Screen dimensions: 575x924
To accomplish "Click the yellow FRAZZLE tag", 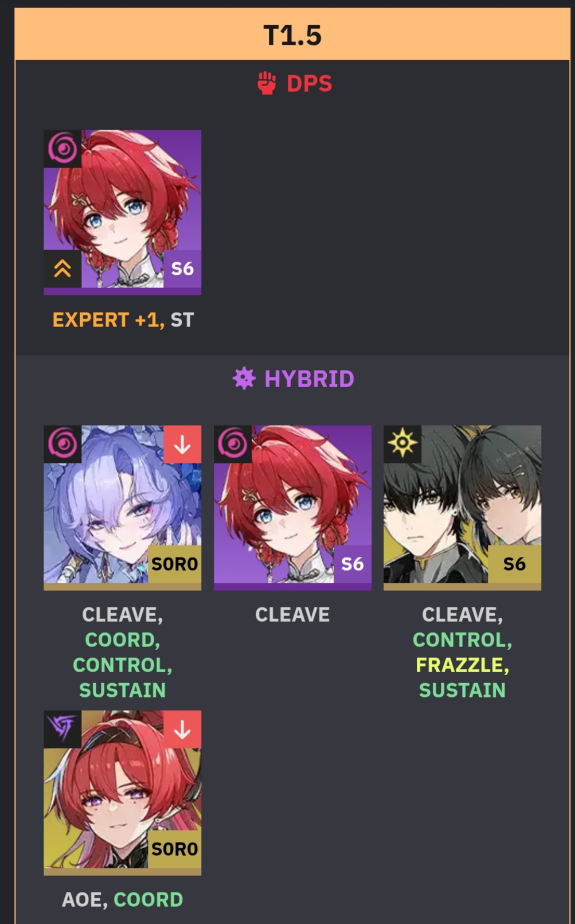I will (462, 665).
